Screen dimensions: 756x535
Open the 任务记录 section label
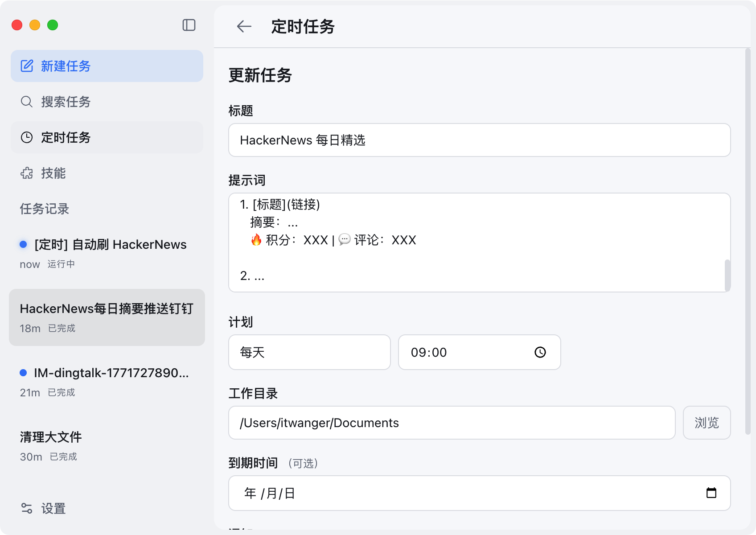coord(45,209)
